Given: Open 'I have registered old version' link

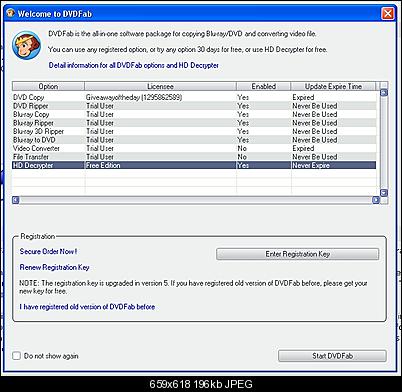Looking at the screenshot, I should [x=87, y=307].
